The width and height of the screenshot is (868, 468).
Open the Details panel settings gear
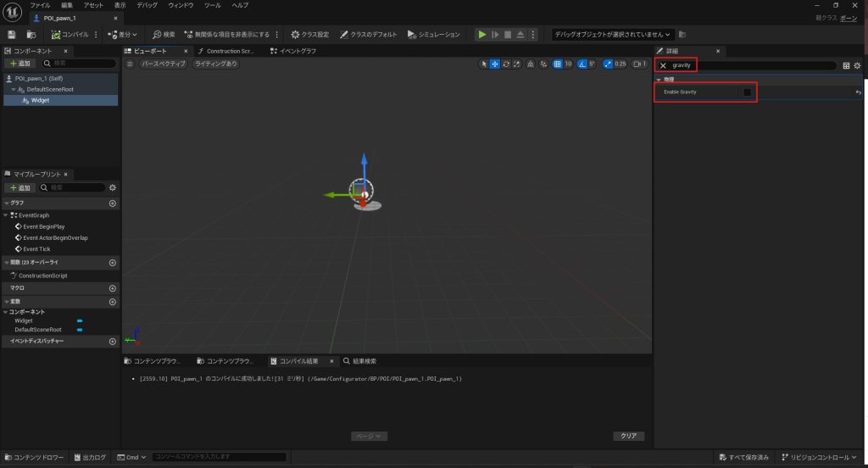point(857,65)
